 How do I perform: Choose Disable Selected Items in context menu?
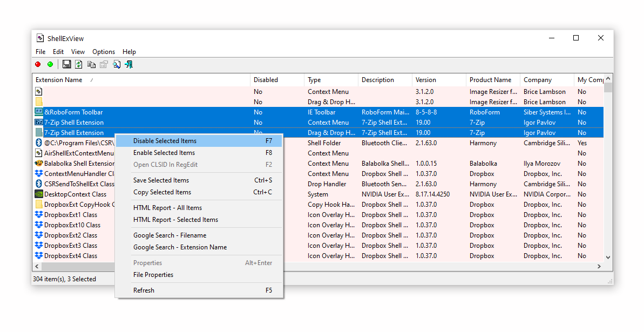point(199,141)
